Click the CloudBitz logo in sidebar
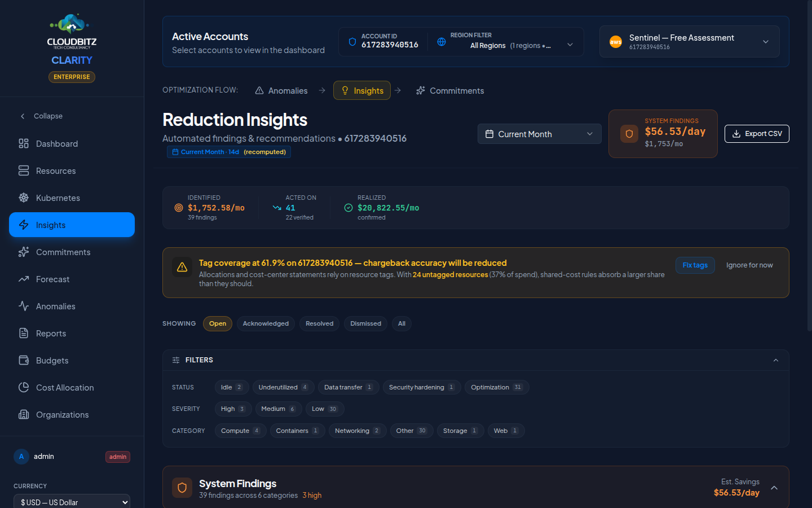812x508 pixels. (x=72, y=32)
